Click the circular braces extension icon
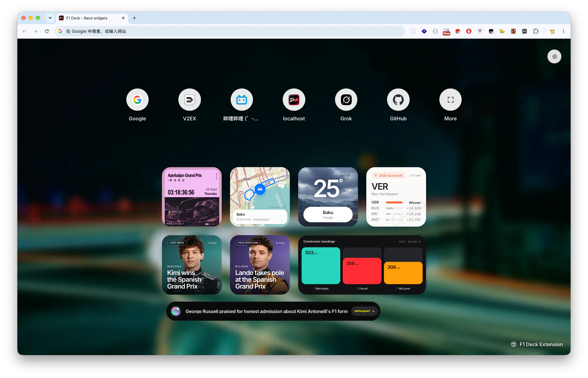 coord(435,31)
